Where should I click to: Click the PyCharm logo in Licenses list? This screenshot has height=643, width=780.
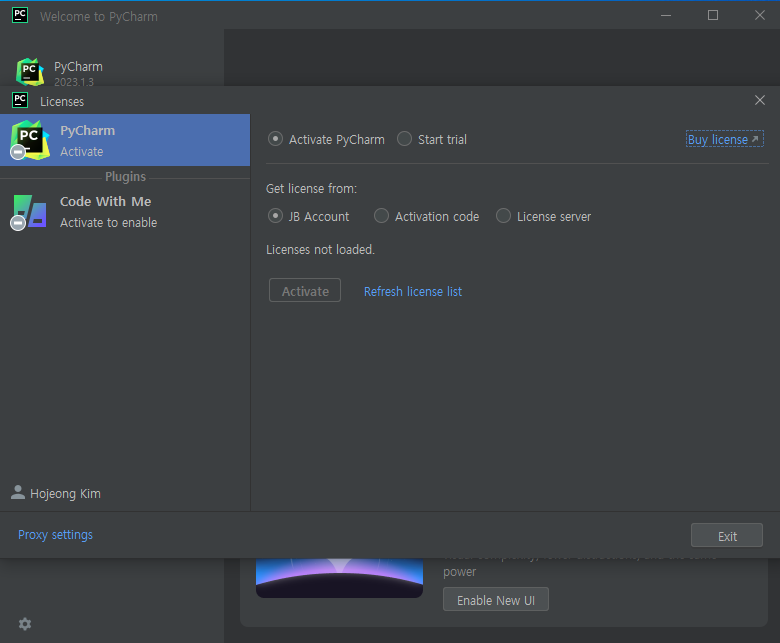coord(30,140)
